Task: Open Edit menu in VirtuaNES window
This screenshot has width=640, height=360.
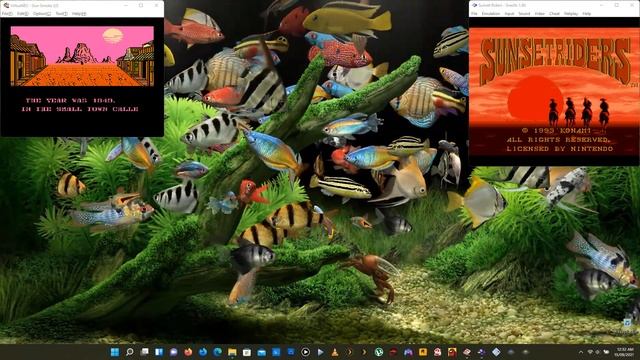Action: [x=22, y=13]
